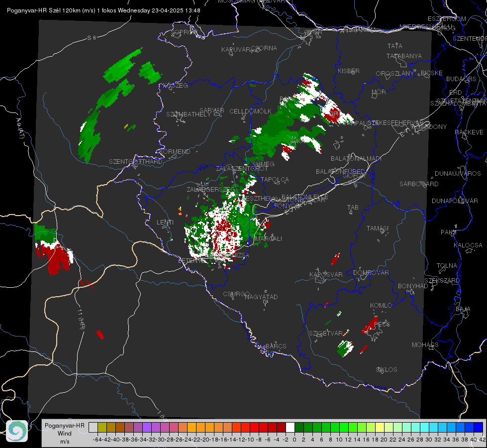
Task: Select the BICSKE label
Action: [x=431, y=73]
